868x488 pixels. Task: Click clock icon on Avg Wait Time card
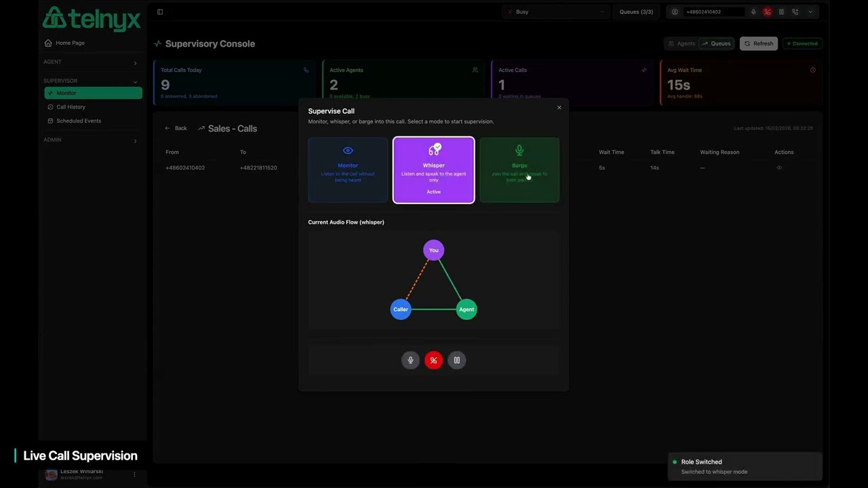click(813, 70)
